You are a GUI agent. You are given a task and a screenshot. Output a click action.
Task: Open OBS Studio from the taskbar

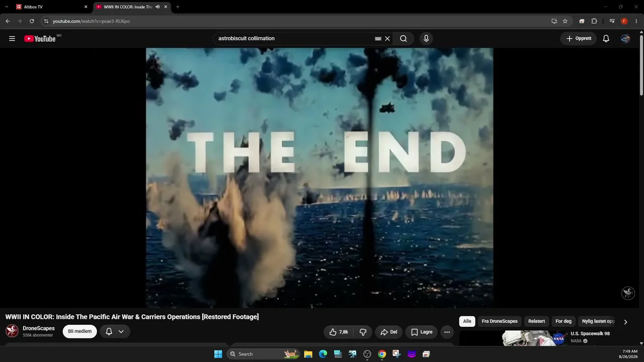pyautogui.click(x=367, y=354)
